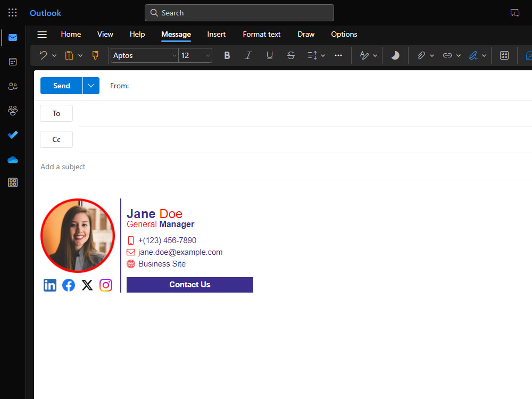Switch to the Insert ribbon tab
Screen dimensions: 532x399
point(217,34)
